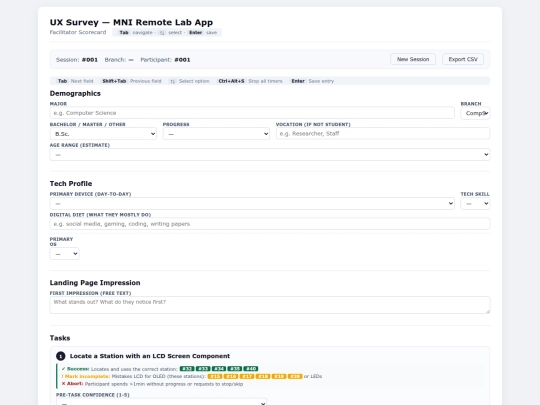Export the data with Export CSV
This screenshot has height=405, width=540.
(x=463, y=59)
